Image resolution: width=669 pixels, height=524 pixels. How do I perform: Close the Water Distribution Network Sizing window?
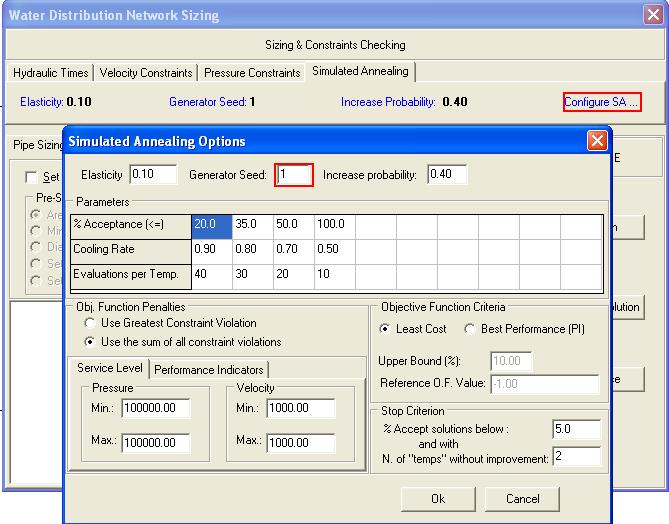(x=653, y=15)
